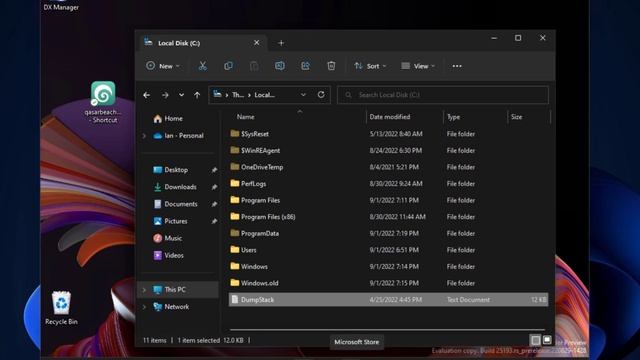Close the Local Disk (C:) tab
The height and width of the screenshot is (360, 640).
pyautogui.click(x=256, y=42)
